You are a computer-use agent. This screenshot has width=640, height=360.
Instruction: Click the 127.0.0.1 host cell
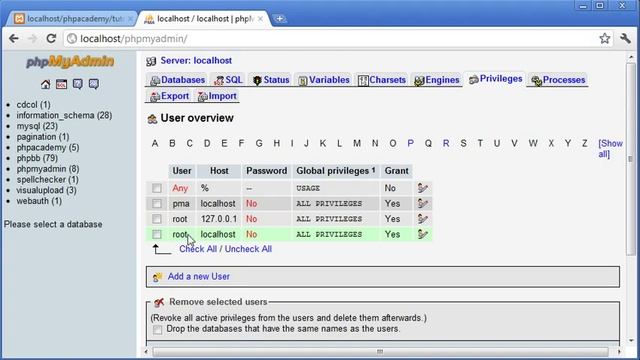tap(219, 219)
